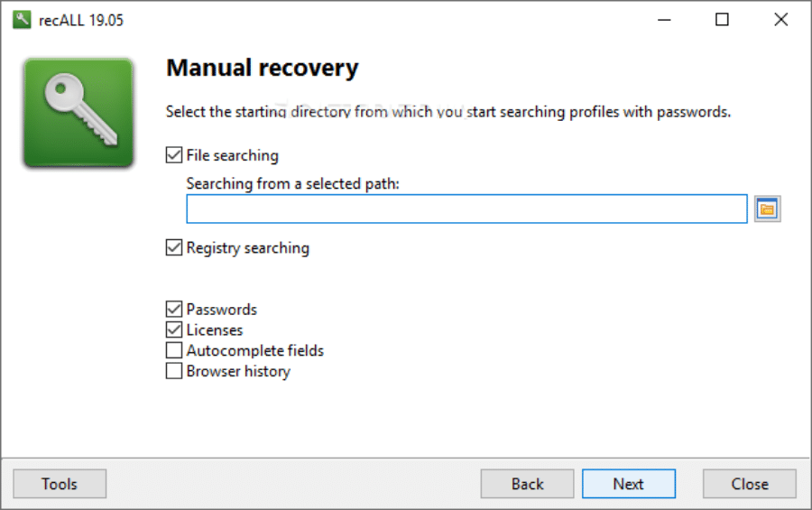This screenshot has height=510, width=812.
Task: Toggle the Registry searching checkbox
Action: (174, 247)
